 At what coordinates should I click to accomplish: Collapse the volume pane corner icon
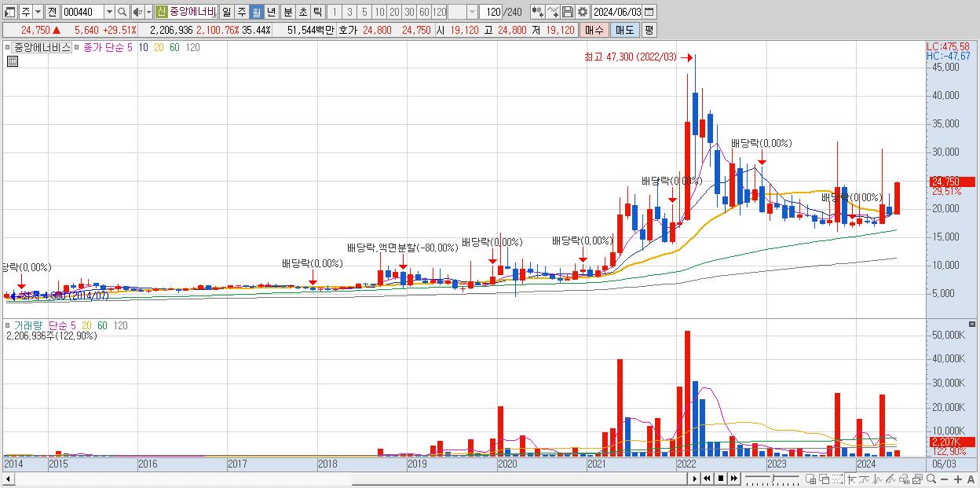tap(972, 324)
